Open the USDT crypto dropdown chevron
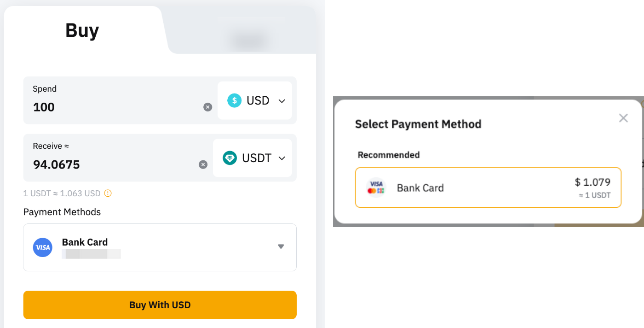The height and width of the screenshot is (328, 644). (282, 158)
